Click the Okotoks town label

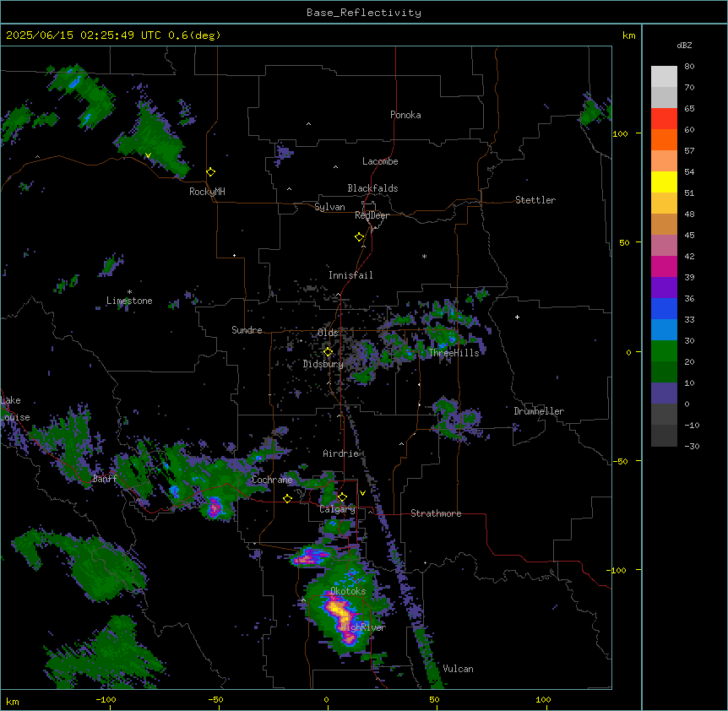(x=348, y=591)
